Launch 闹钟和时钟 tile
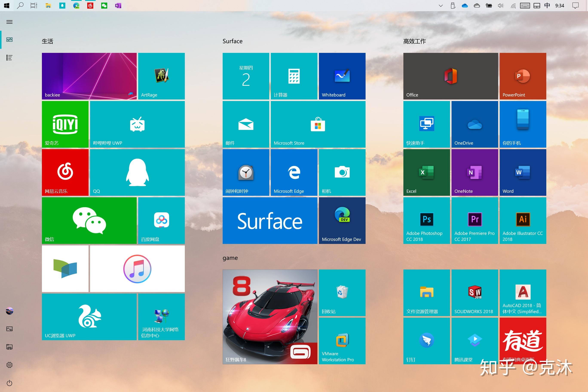Image resolution: width=588 pixels, height=392 pixels. click(x=246, y=172)
